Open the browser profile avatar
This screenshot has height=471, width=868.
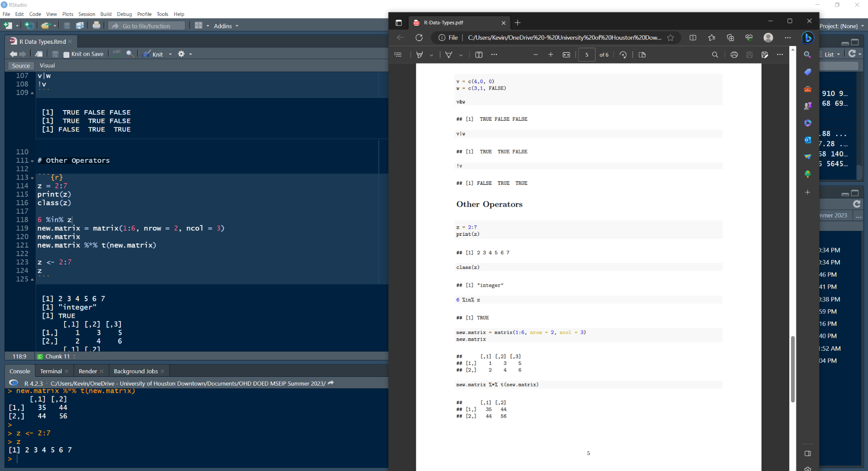(768, 38)
